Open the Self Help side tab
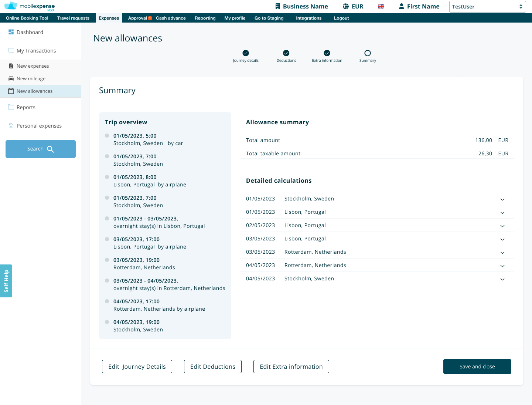The height and width of the screenshot is (405, 532). 6,281
